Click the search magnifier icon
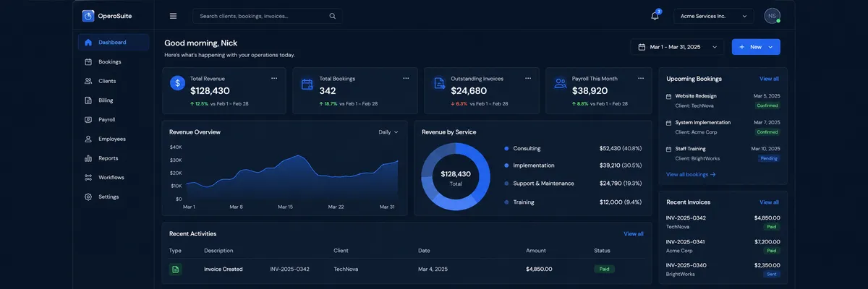Image resolution: width=868 pixels, height=289 pixels. tap(332, 16)
